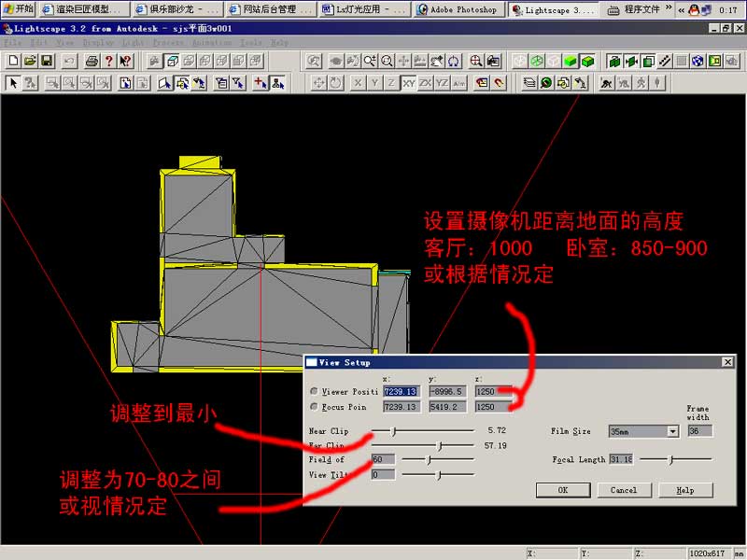Click the Frame width input field
The width and height of the screenshot is (747, 560).
pos(700,431)
